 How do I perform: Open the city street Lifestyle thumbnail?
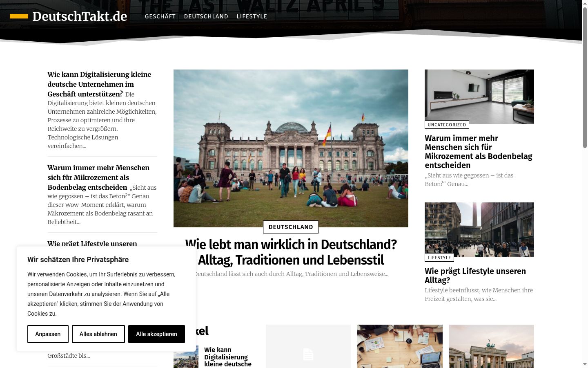pos(479,230)
